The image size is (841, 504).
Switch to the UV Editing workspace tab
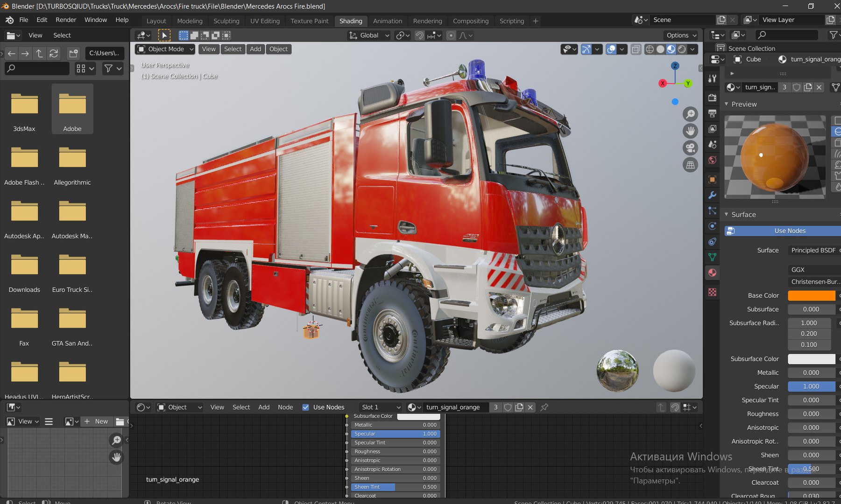(265, 21)
